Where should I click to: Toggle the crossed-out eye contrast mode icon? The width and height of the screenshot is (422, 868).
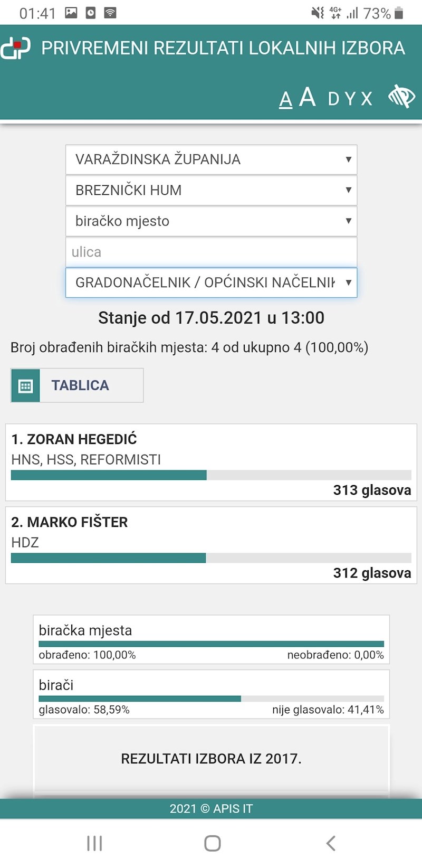click(x=401, y=97)
